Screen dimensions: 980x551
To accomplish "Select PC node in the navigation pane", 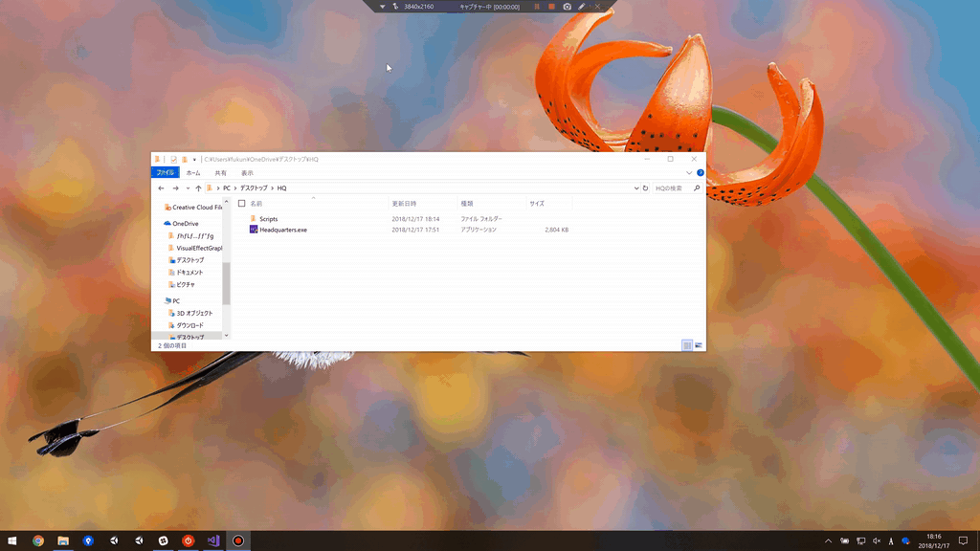I will 176,301.
